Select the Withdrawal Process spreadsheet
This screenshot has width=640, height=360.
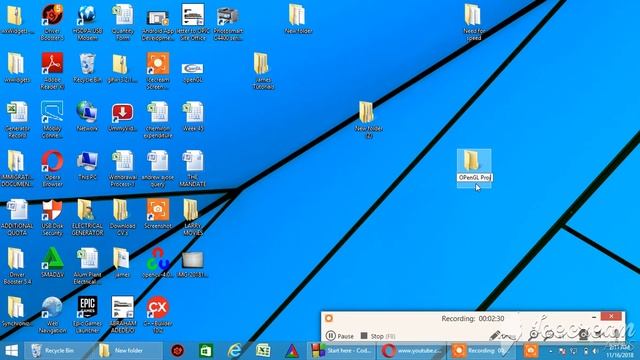pos(122,168)
